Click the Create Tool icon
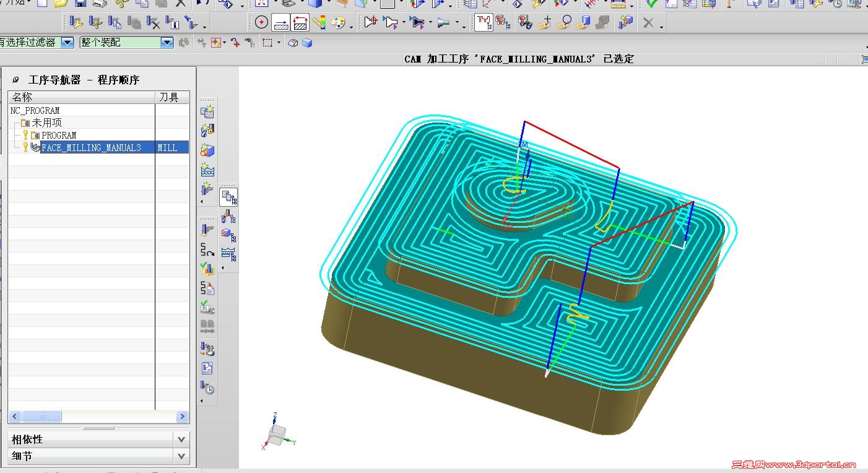Viewport: 868px width, 473px height. point(207,131)
